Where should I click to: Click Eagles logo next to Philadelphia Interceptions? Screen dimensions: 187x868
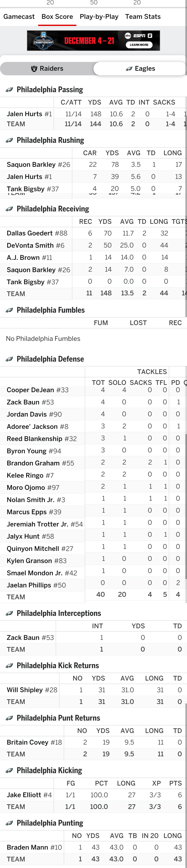coord(9,613)
